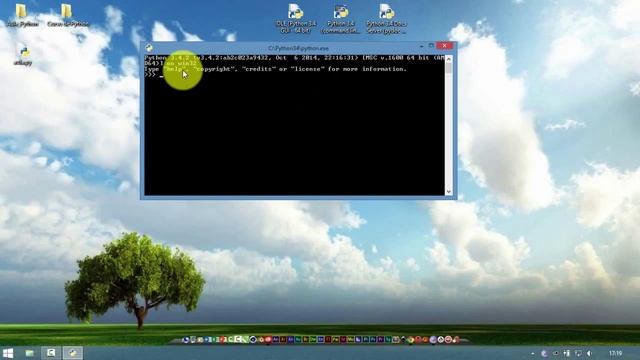The image size is (640, 360).
Task: Select the Python .py file on the desktop
Action: [x=23, y=56]
